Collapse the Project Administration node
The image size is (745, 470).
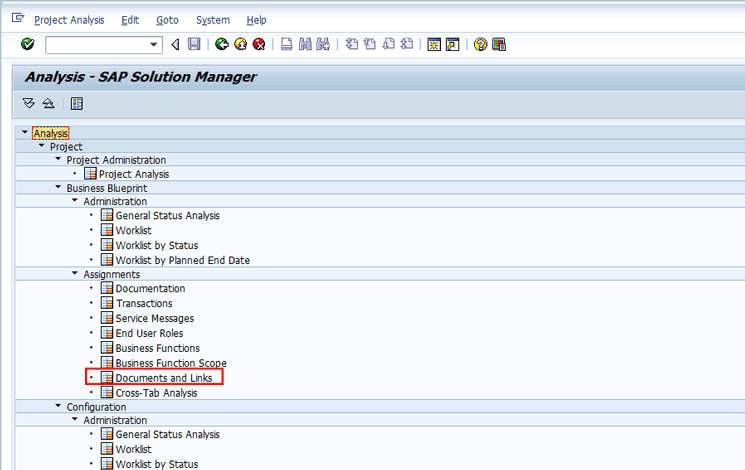click(58, 159)
